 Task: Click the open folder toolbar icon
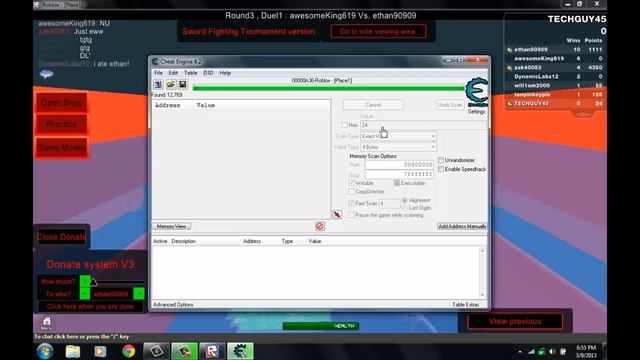(x=171, y=84)
